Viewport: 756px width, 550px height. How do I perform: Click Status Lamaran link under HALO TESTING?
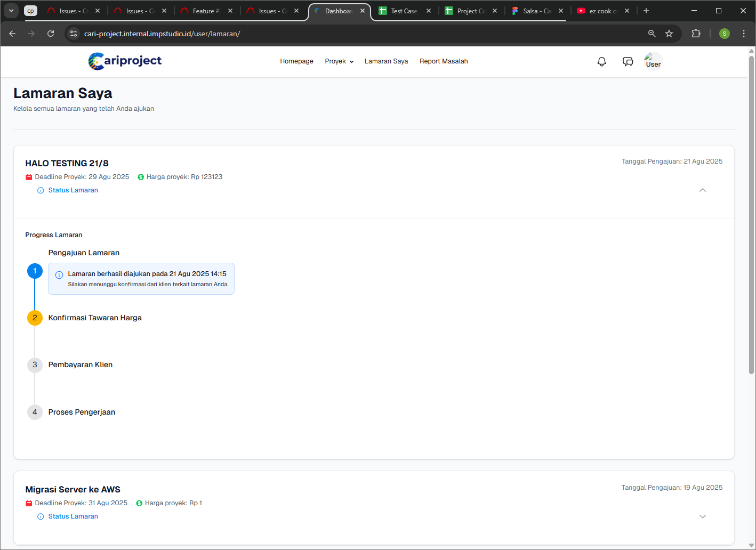[73, 190]
